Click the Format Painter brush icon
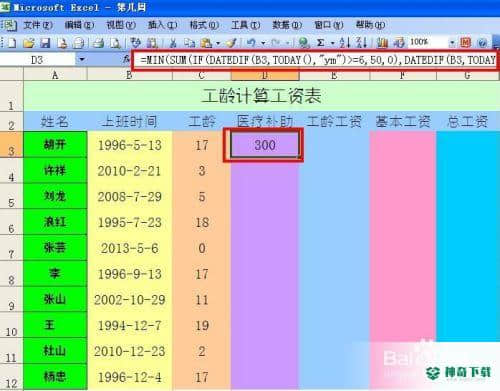 point(231,43)
